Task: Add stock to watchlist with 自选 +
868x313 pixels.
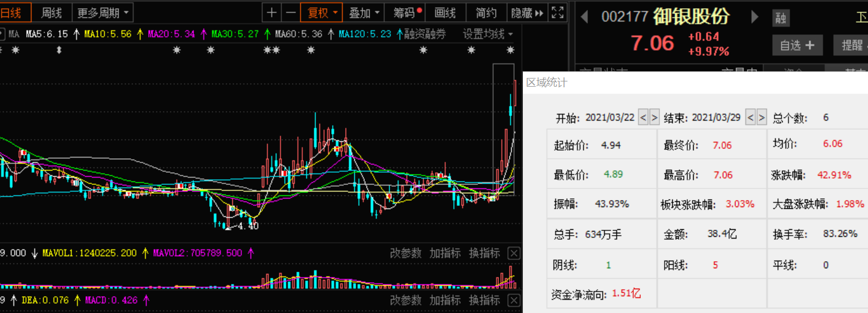Action: (x=797, y=45)
